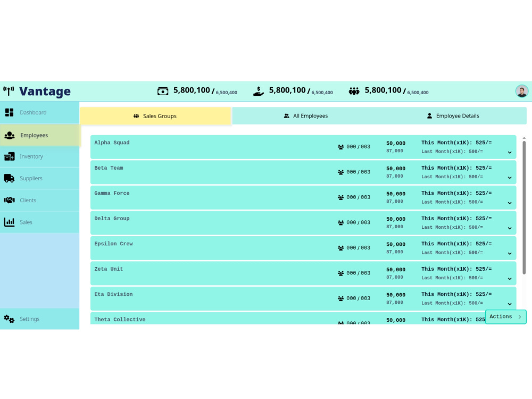Go to the Clients section
532x399 pixels.
[40, 200]
